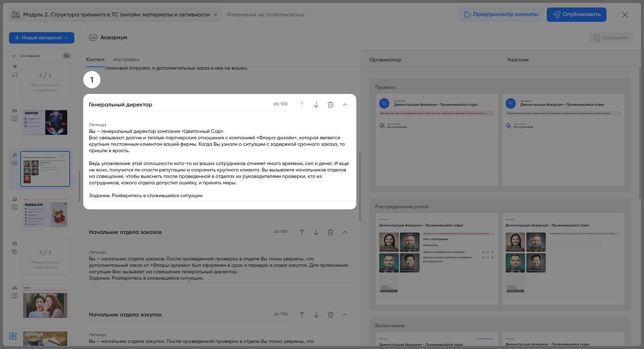Open the Новый материал dropdown
644x349 pixels.
click(x=41, y=38)
